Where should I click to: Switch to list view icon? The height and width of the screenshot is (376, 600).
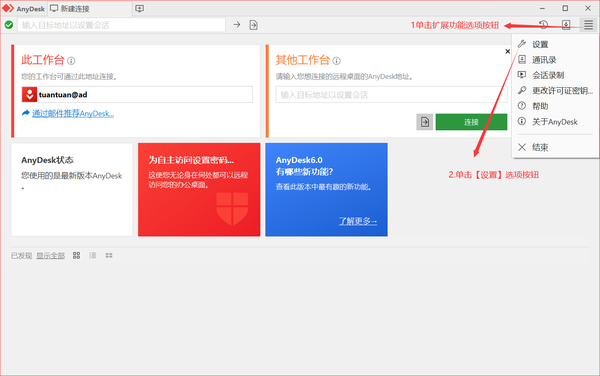pyautogui.click(x=93, y=255)
